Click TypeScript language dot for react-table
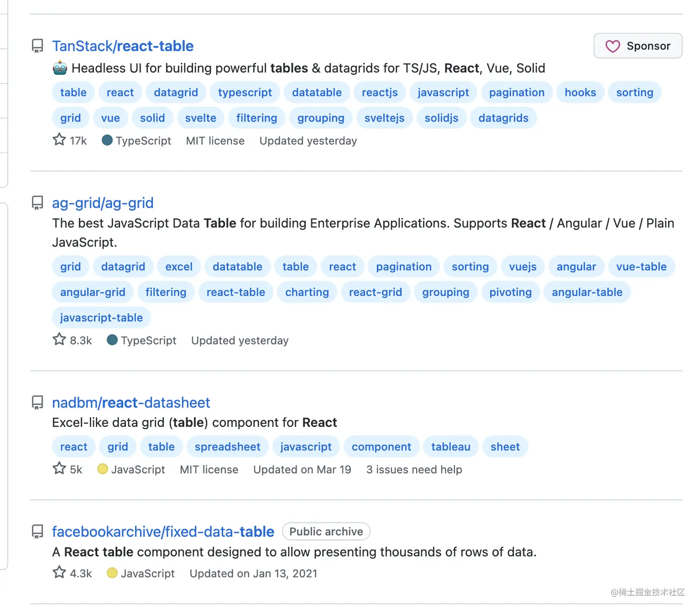This screenshot has height=612, width=700. (107, 140)
